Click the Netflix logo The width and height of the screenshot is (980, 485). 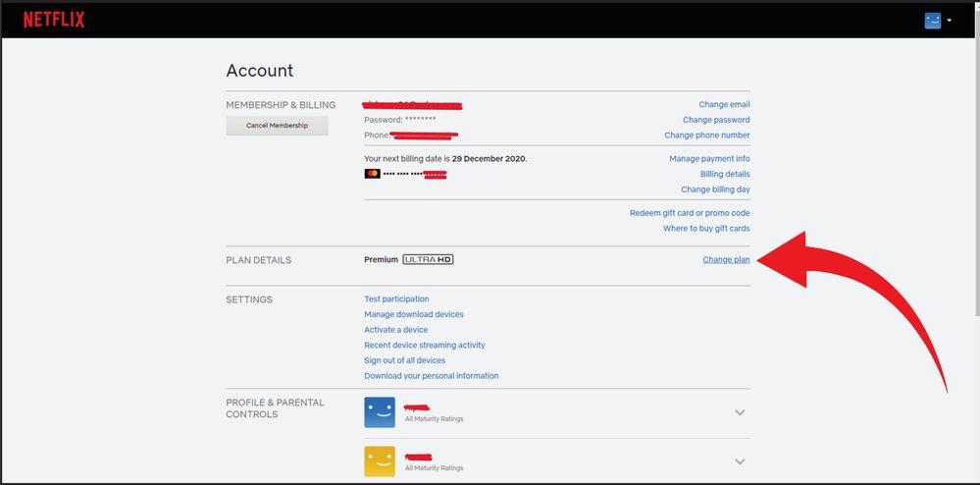click(54, 20)
